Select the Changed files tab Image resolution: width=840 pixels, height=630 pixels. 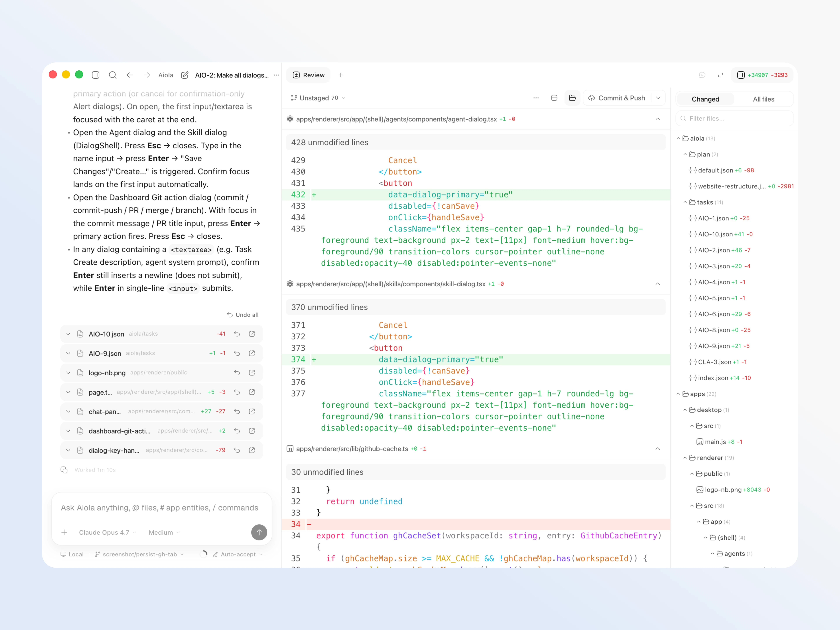pos(705,99)
